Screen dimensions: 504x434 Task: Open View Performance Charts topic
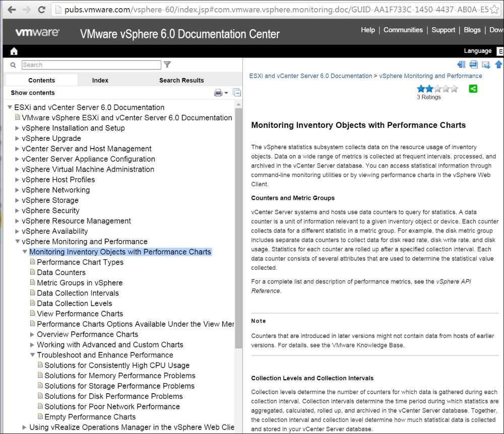click(x=80, y=314)
